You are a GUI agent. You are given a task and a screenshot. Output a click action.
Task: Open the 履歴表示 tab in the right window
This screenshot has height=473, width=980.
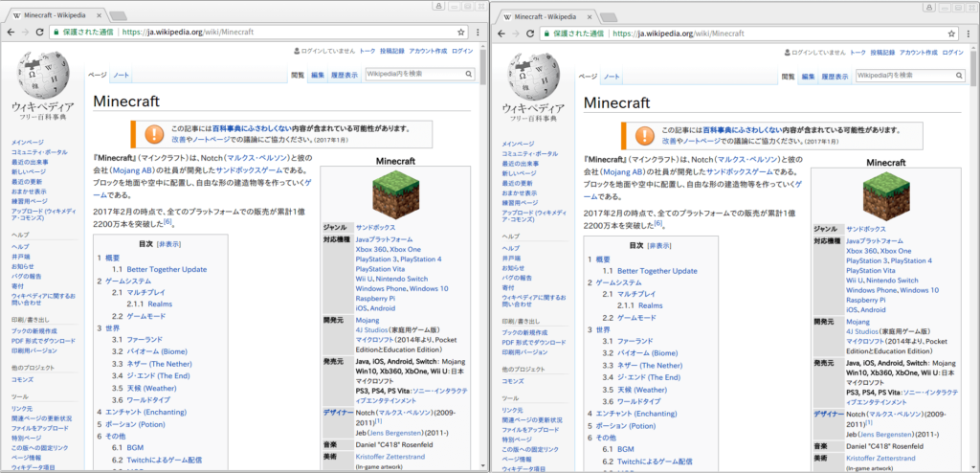[835, 77]
